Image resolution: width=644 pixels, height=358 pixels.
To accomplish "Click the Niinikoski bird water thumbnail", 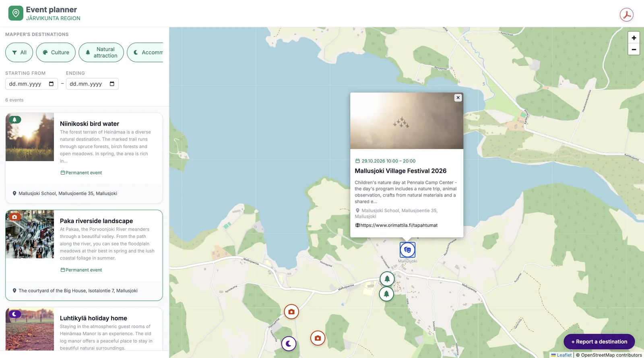I will (30, 137).
